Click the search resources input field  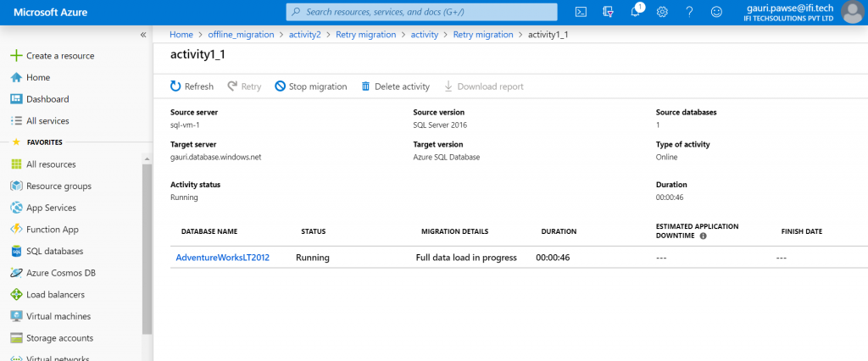pos(422,12)
